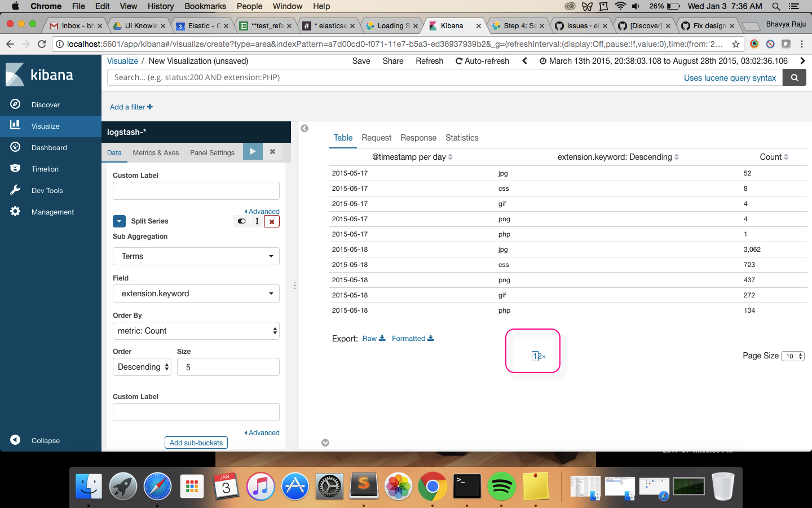Change Page Size using the dropdown
The width and height of the screenshot is (812, 508).
(x=793, y=356)
